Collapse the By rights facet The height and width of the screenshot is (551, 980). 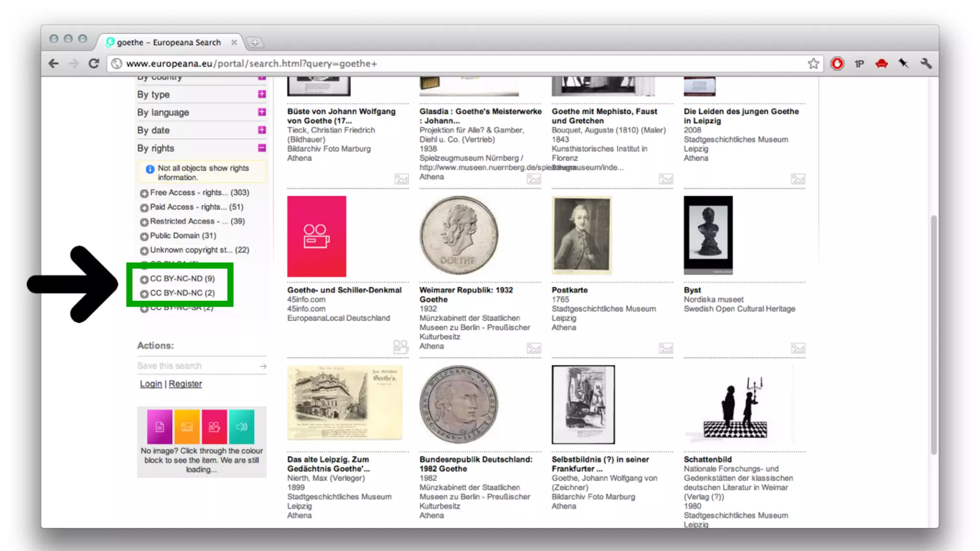[x=262, y=148]
